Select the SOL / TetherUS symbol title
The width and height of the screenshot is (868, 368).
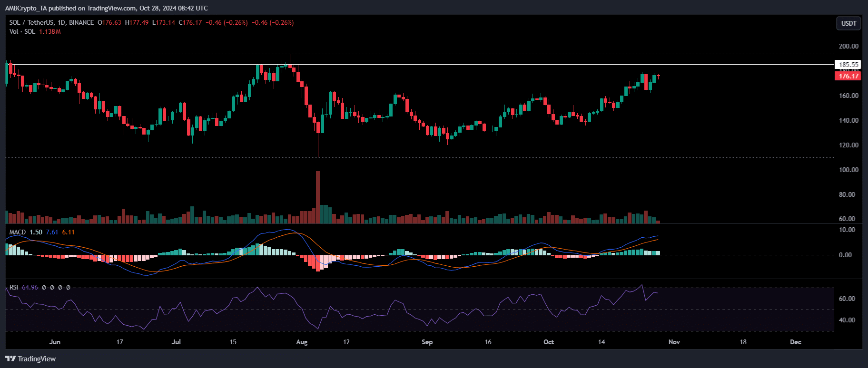[31, 22]
